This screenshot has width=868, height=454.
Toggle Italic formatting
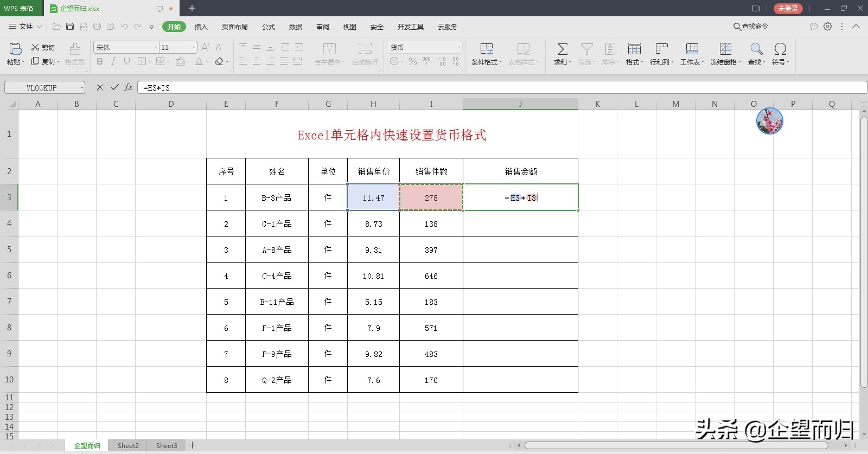[113, 62]
